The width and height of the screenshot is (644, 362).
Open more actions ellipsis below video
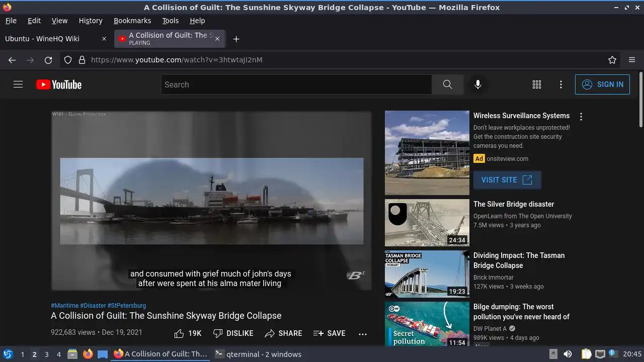pos(363,333)
